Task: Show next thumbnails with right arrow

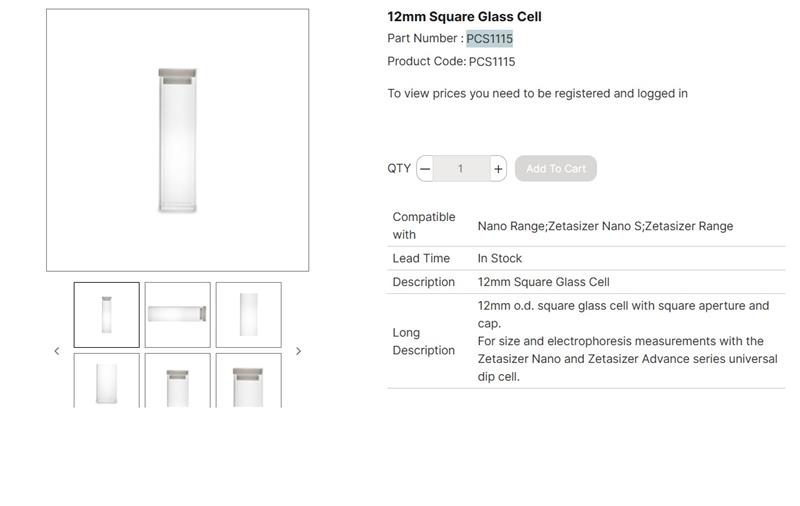Action: (x=298, y=351)
